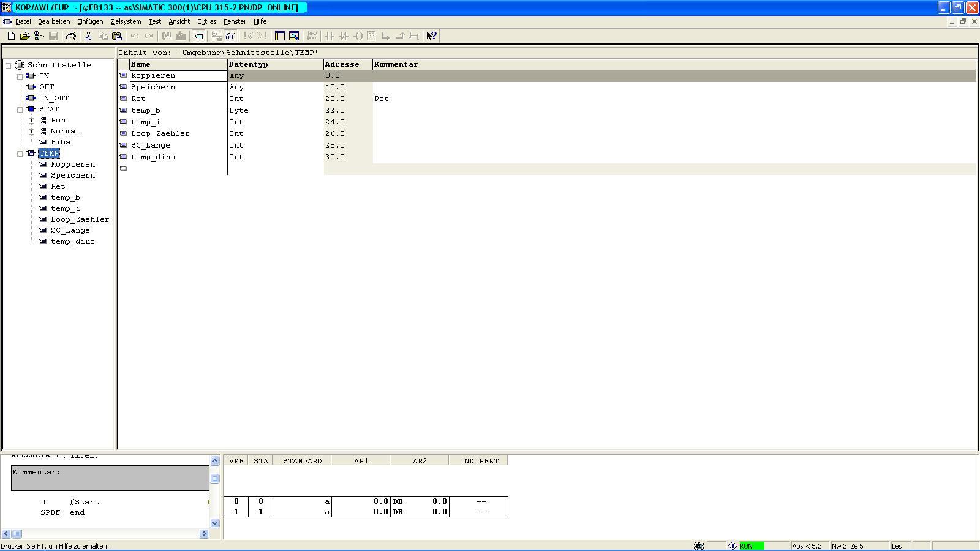Click the Download to PLC toolbar icon
Image resolution: width=980 pixels, height=551 pixels.
[181, 36]
